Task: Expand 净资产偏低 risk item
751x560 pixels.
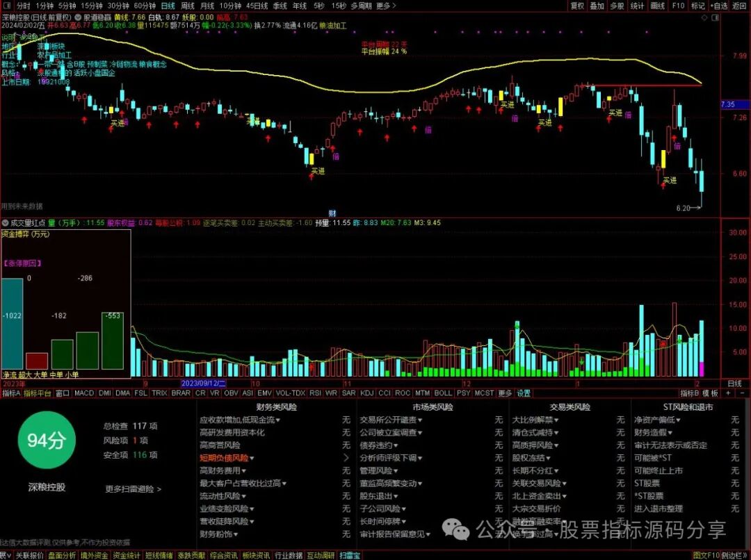Action: pyautogui.click(x=658, y=420)
